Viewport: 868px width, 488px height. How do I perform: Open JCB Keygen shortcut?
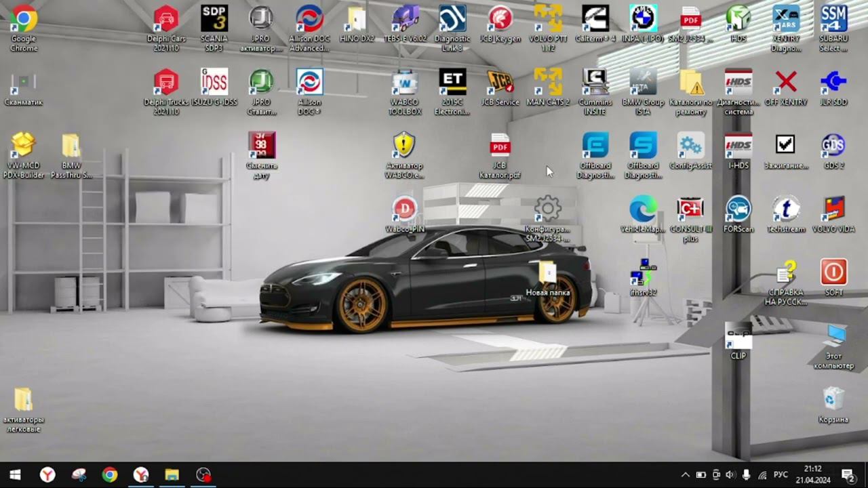pos(500,24)
